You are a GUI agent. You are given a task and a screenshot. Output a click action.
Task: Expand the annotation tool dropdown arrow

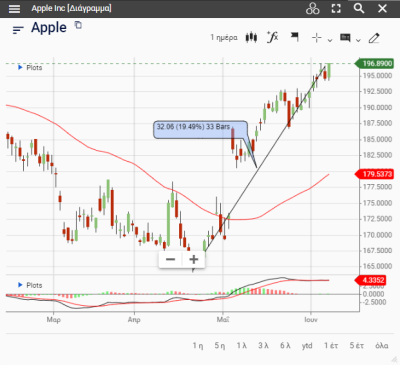[358, 40]
